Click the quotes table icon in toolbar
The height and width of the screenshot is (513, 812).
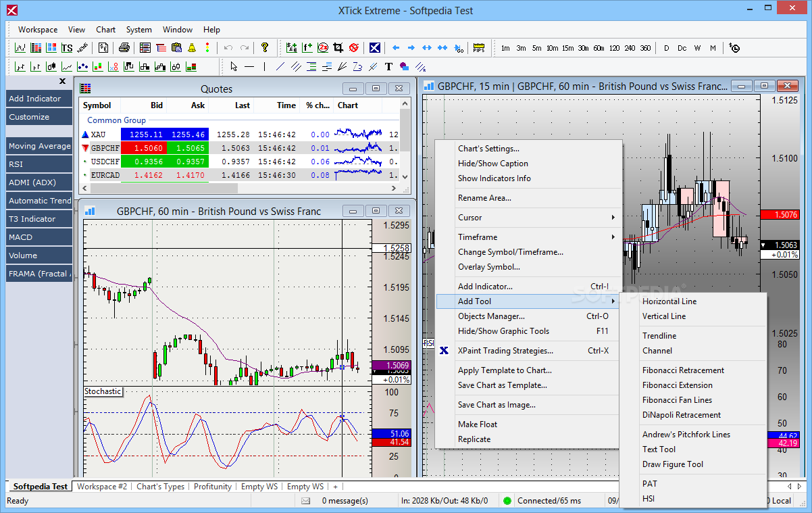(36, 48)
